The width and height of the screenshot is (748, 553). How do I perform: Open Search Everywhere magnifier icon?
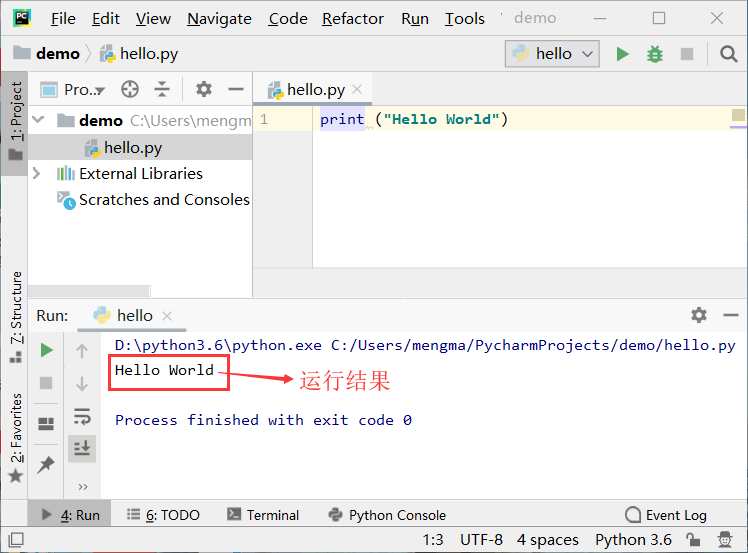click(728, 54)
